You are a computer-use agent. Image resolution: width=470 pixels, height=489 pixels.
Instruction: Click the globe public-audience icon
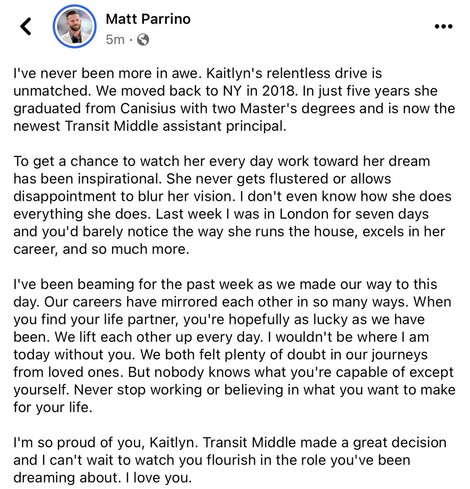tap(143, 40)
